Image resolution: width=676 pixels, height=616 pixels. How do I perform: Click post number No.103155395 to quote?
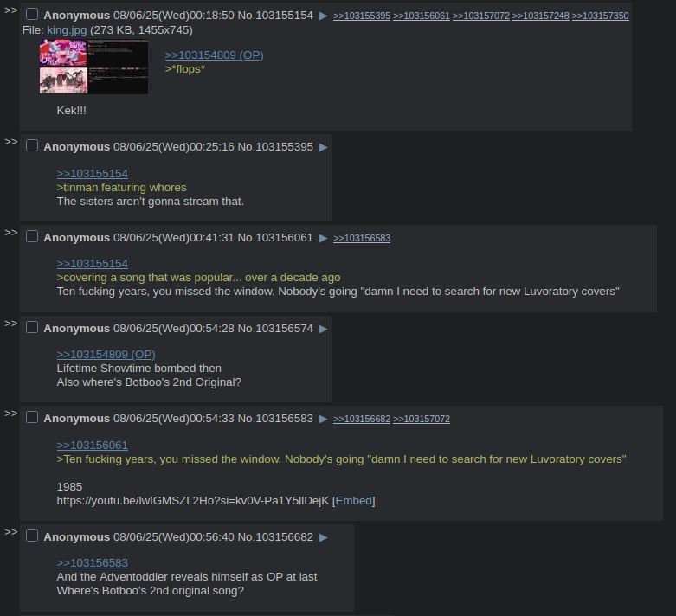285,147
